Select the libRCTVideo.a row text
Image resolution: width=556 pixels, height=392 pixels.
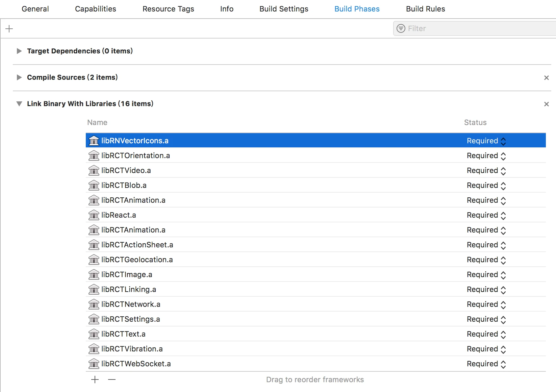pos(126,170)
